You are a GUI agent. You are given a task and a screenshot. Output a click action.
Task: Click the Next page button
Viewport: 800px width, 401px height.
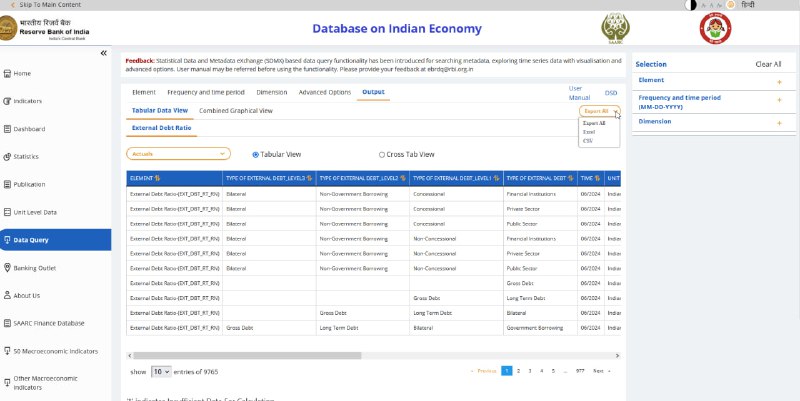(x=602, y=371)
